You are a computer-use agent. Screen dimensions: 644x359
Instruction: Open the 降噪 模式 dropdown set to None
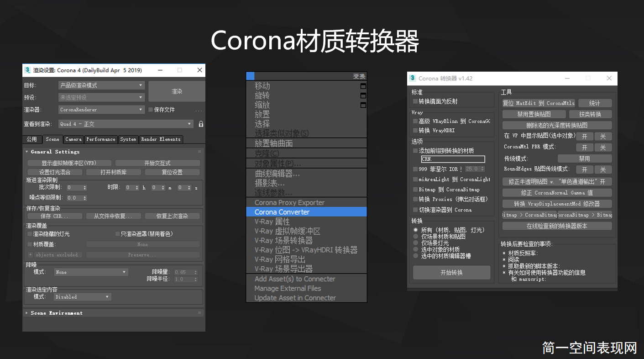[x=90, y=272]
